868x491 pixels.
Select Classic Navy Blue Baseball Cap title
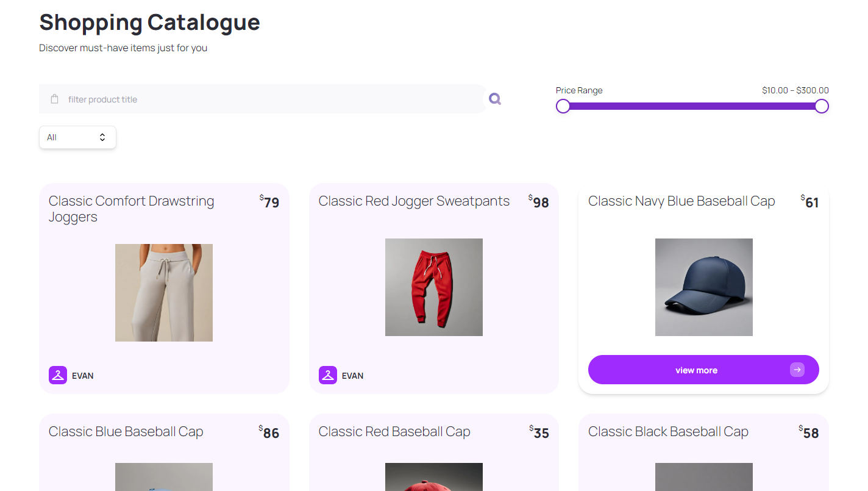[x=681, y=201]
